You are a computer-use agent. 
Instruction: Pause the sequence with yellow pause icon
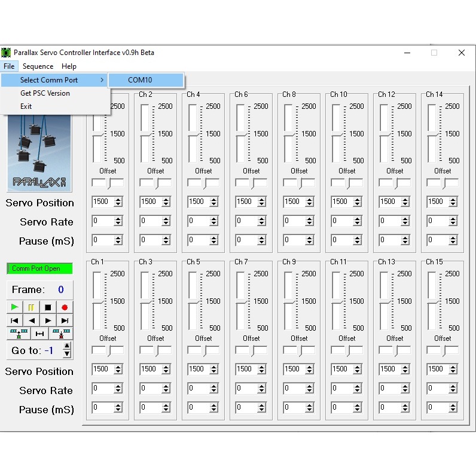(31, 307)
